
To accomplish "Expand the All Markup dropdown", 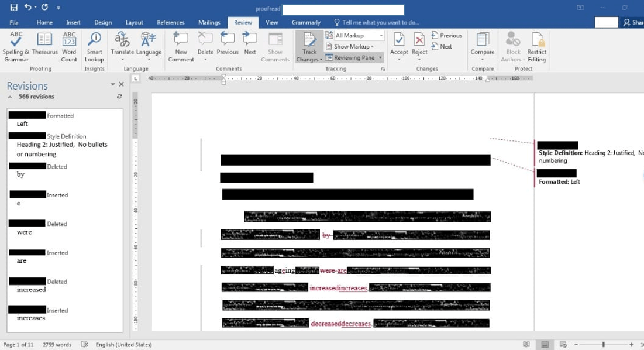I will coord(381,36).
